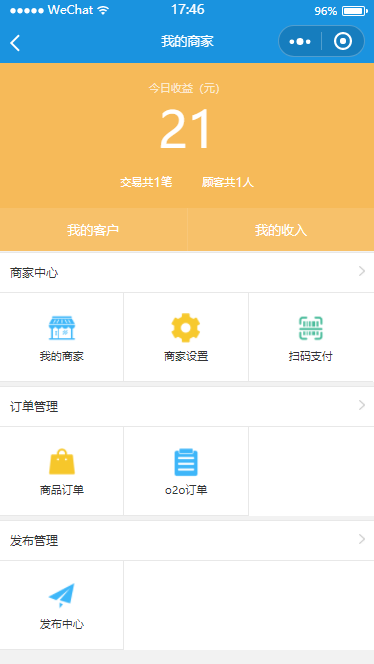This screenshot has height=664, width=374.
Task: Tap the 交易共1笔 statistic
Action: point(146,183)
